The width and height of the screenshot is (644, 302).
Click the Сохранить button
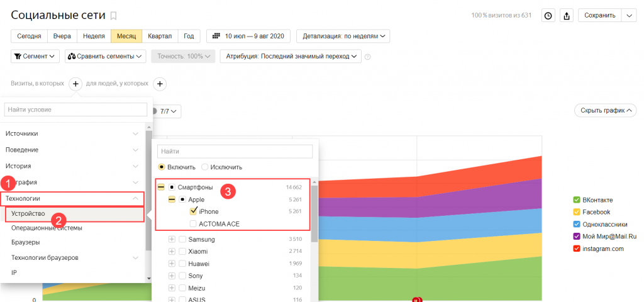coord(600,16)
